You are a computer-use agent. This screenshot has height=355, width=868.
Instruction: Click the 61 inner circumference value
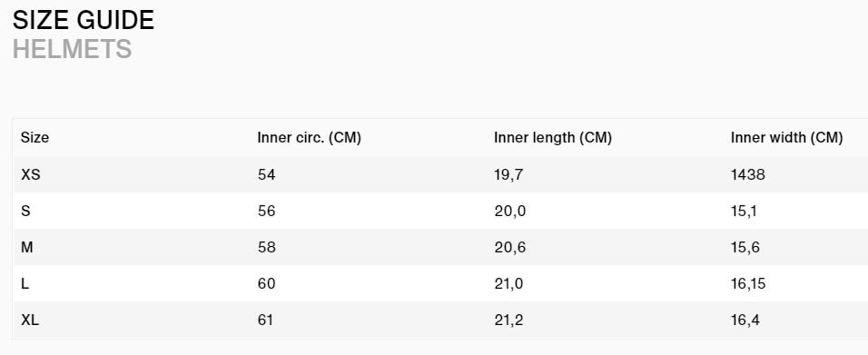pos(265,320)
